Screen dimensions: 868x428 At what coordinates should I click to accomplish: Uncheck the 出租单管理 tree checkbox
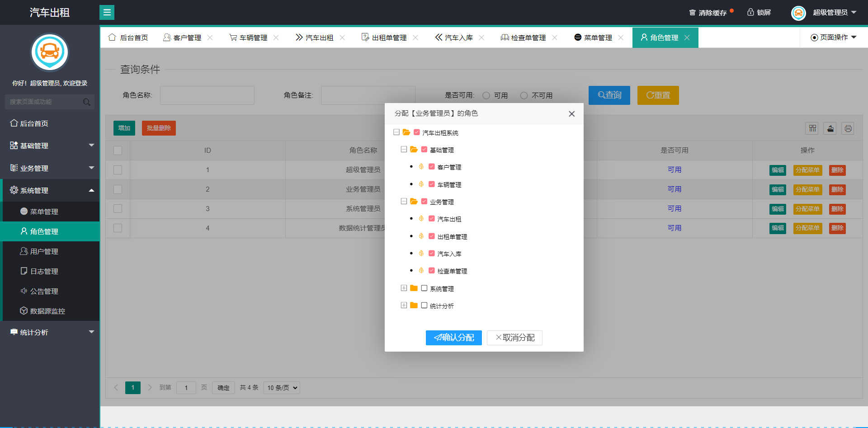(x=432, y=236)
